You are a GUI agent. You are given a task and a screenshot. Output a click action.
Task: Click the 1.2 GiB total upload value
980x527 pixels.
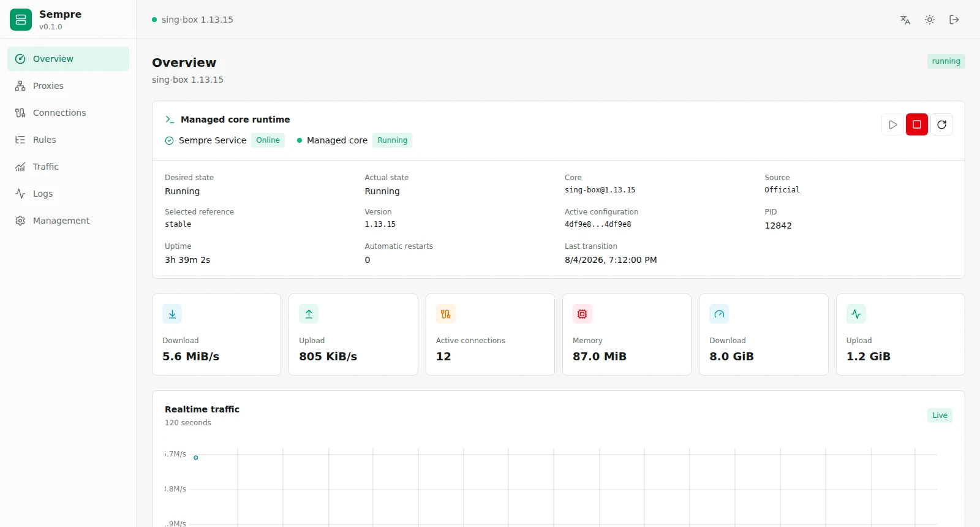(869, 357)
